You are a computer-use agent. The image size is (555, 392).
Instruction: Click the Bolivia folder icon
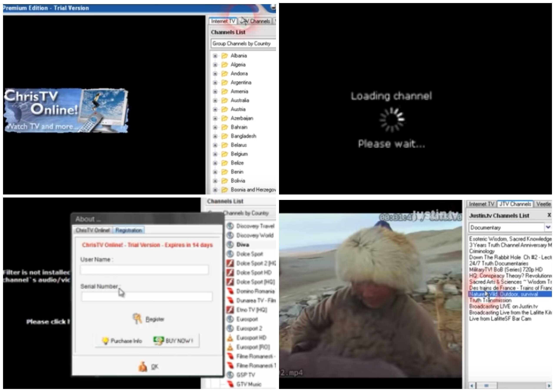click(224, 181)
